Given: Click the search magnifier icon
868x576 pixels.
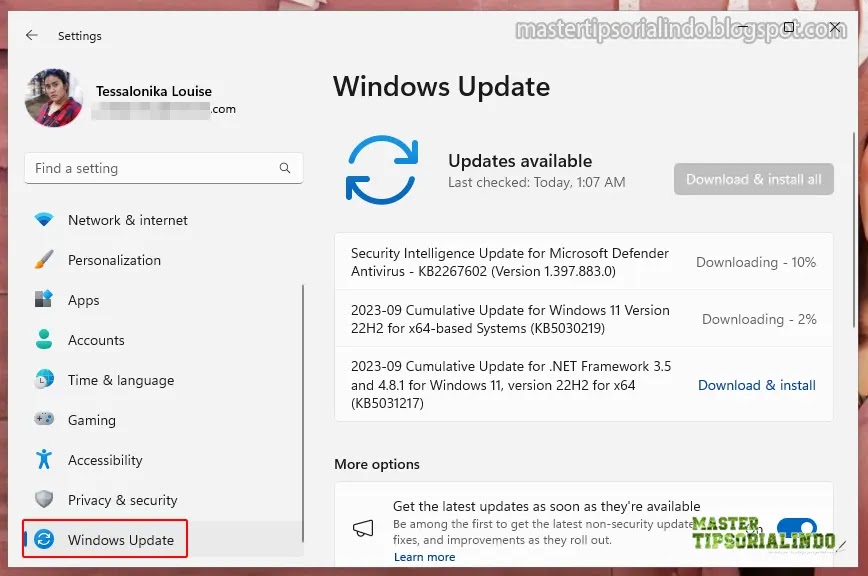Looking at the screenshot, I should 285,168.
